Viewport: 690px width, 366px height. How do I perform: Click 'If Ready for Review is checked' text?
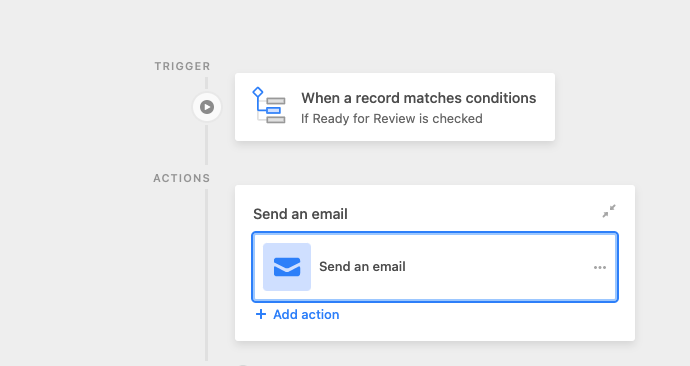pyautogui.click(x=392, y=119)
